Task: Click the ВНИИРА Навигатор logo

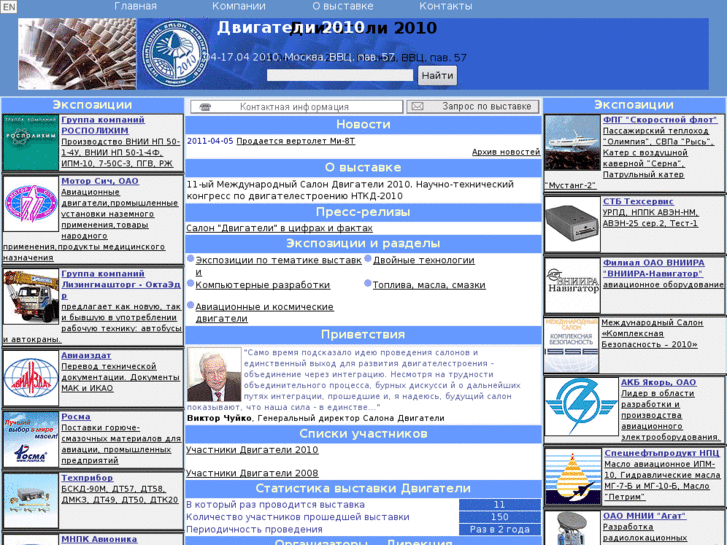Action: pos(572,286)
